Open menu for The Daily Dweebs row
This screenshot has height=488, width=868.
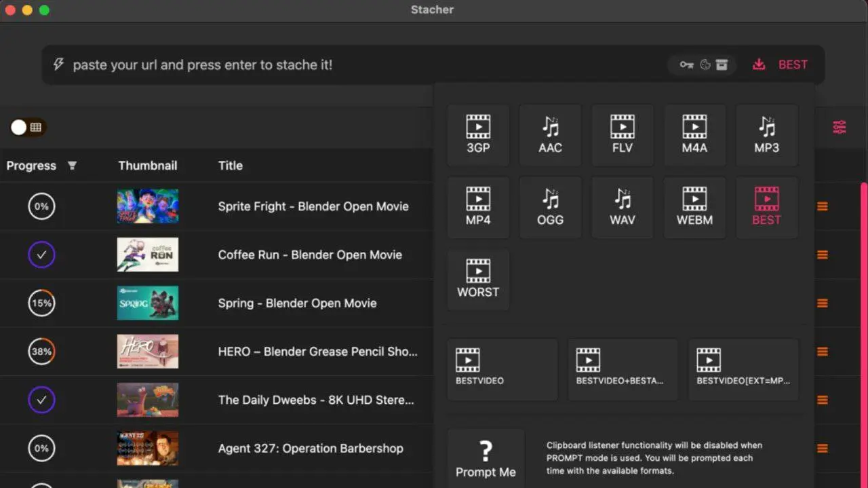point(823,400)
